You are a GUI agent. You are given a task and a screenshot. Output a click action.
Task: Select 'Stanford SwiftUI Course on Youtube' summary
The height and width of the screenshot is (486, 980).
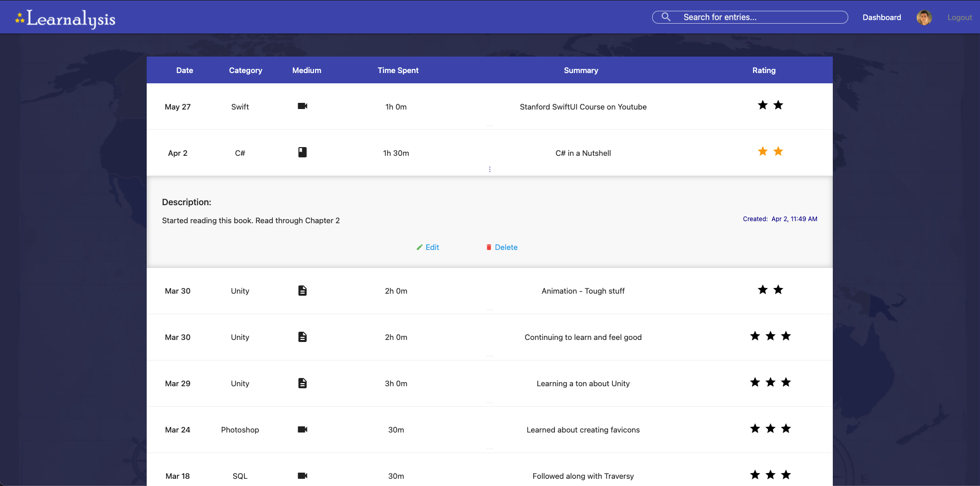coord(583,107)
